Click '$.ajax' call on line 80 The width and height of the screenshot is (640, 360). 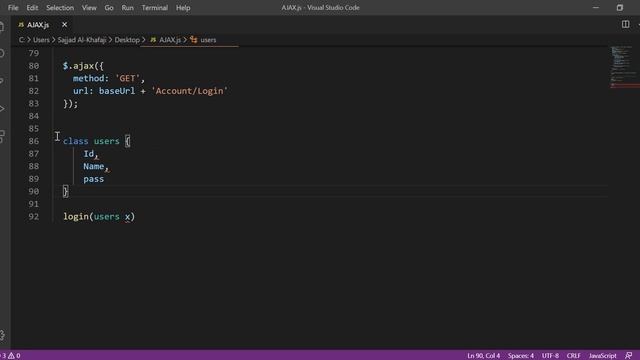pos(78,66)
